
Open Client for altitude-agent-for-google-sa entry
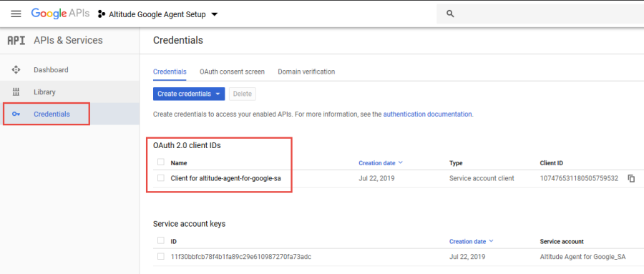[226, 178]
